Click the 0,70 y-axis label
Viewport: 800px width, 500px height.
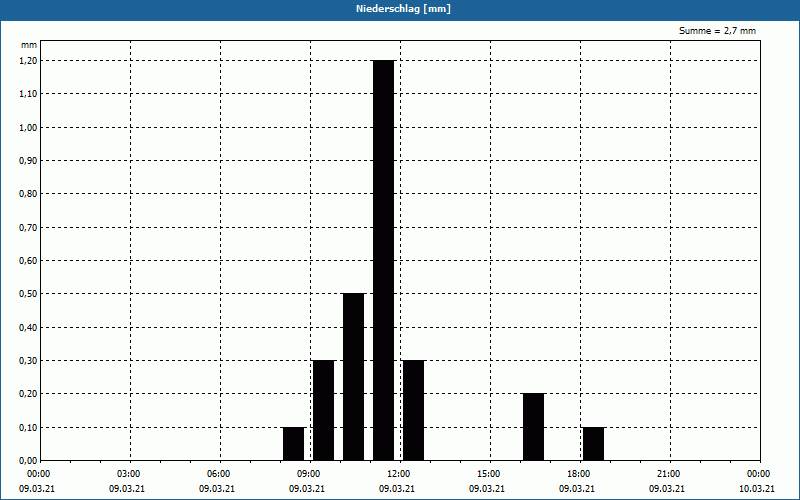coord(28,228)
